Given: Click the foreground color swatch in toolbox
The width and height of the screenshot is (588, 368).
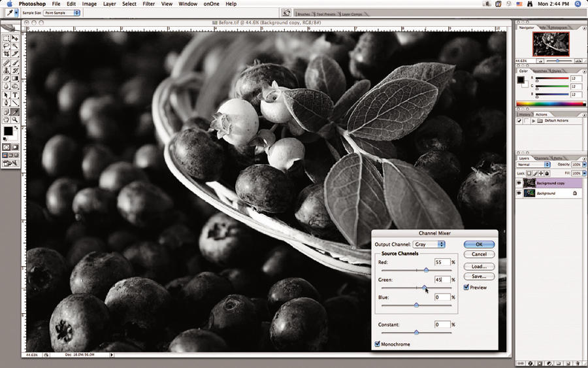Looking at the screenshot, I should point(8,131).
